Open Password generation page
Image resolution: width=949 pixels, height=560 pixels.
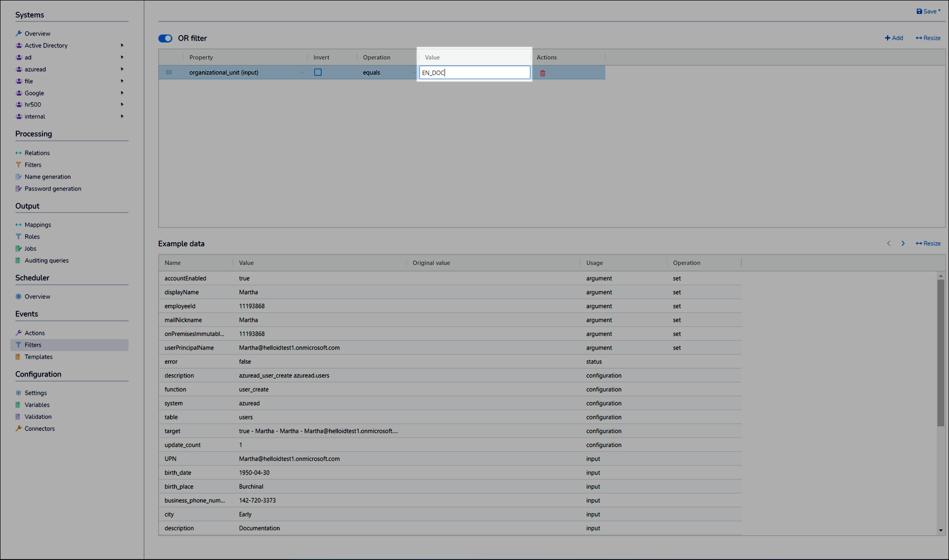pos(53,189)
